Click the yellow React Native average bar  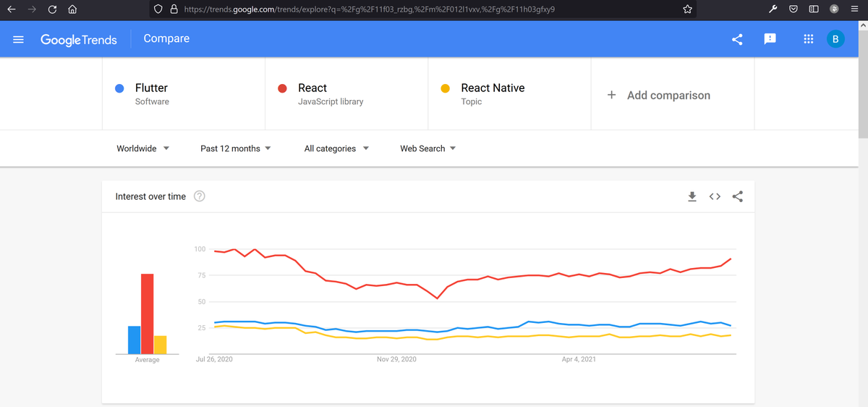[161, 345]
